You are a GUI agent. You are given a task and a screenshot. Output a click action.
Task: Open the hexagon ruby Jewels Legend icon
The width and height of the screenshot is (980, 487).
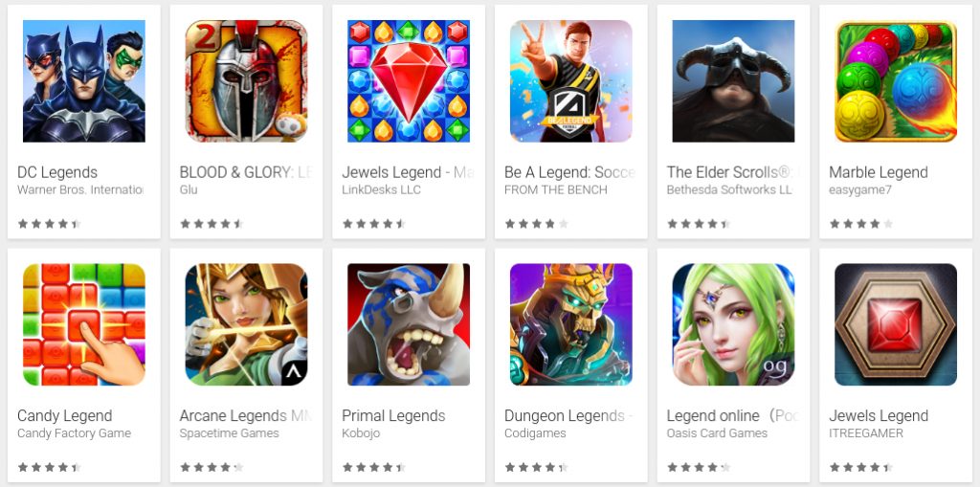click(896, 324)
